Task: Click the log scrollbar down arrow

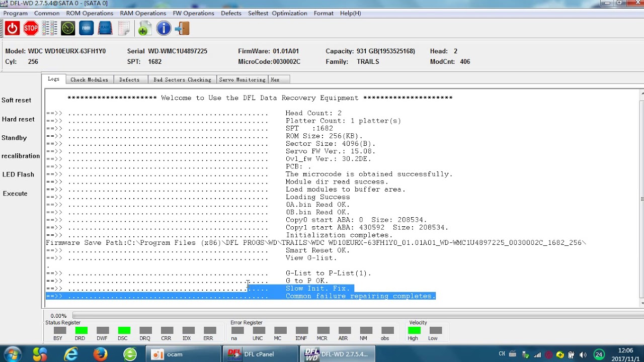Action: point(641,304)
